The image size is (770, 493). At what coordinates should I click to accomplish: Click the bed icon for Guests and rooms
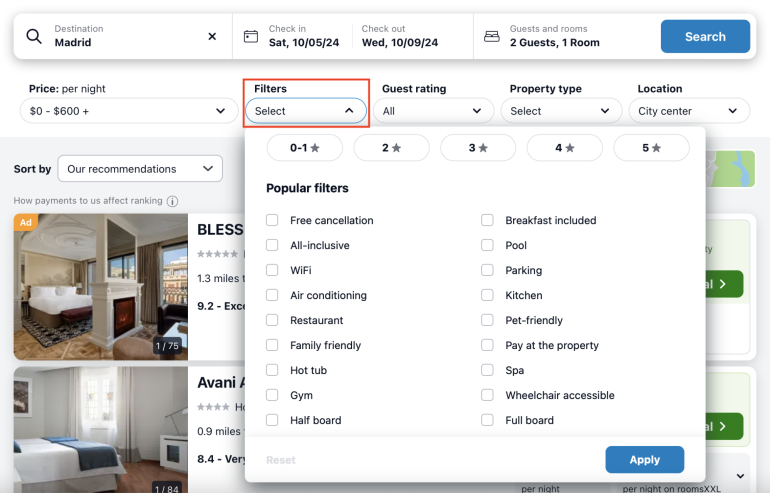point(491,37)
